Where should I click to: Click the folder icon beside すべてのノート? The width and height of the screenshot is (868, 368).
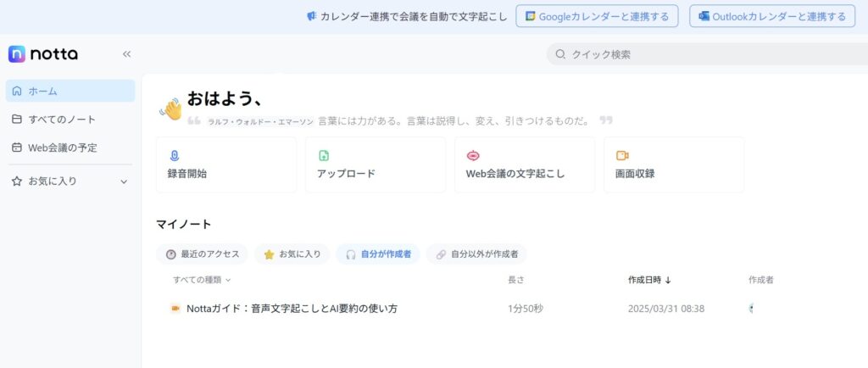pos(17,119)
